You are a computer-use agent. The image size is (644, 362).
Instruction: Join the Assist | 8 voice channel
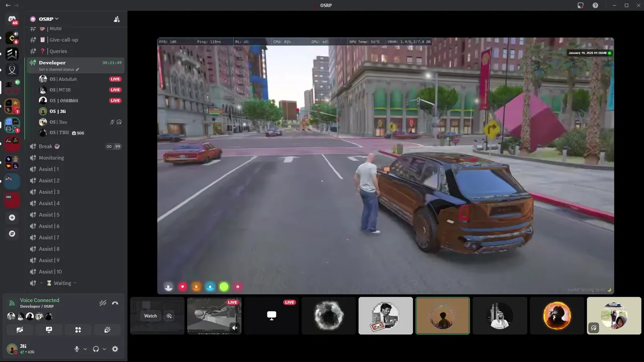coord(75,249)
